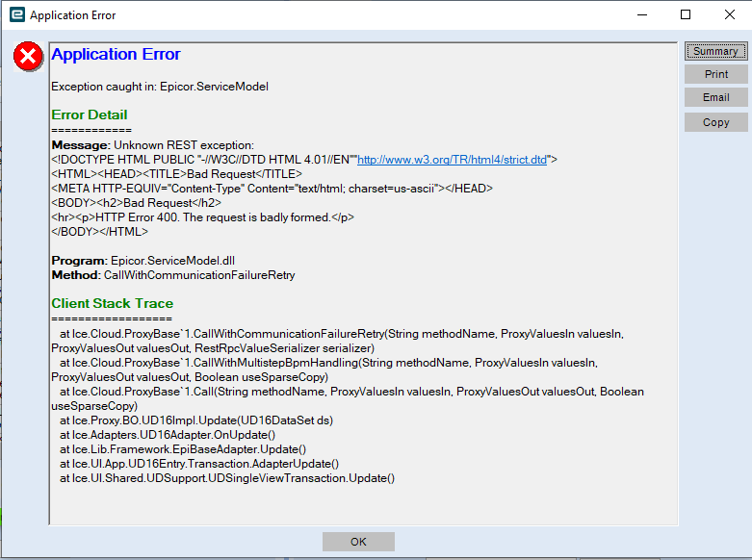Copy the error text to clipboard
The image size is (752, 560).
click(715, 122)
